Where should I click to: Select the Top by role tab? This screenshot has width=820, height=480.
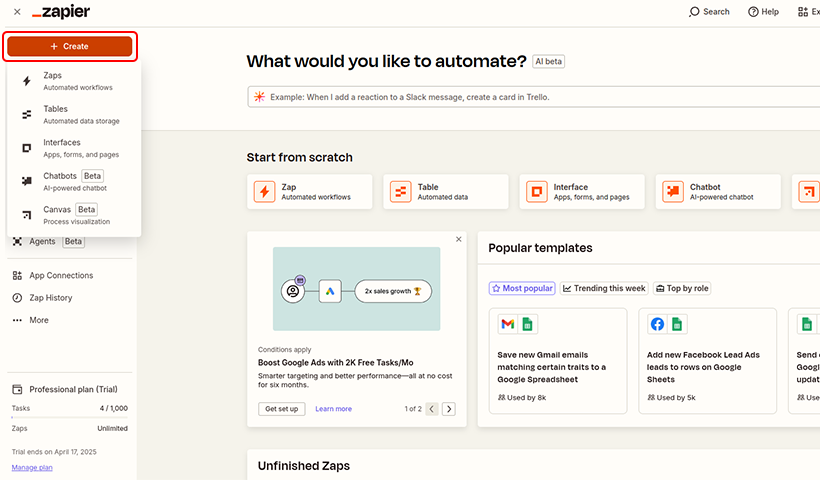tap(682, 288)
